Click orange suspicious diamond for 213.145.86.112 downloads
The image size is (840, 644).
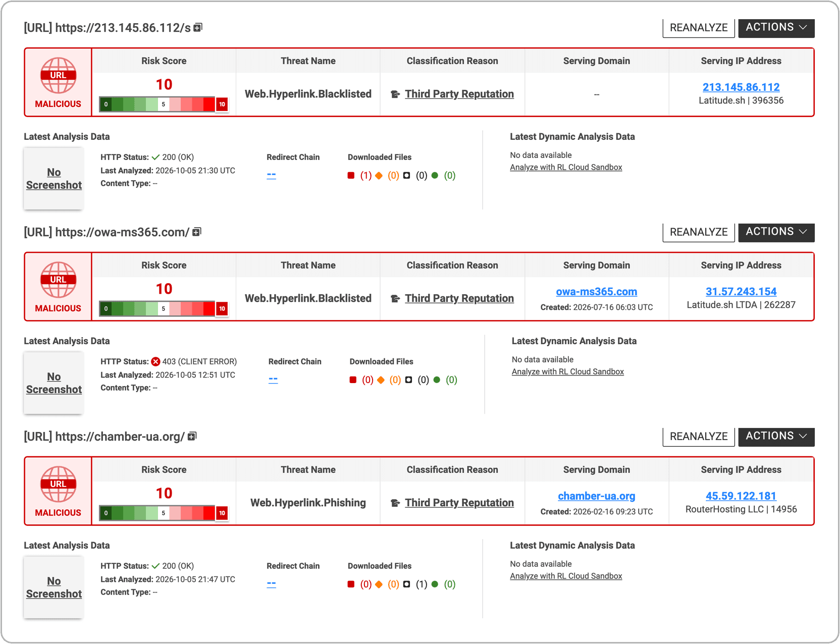point(379,176)
